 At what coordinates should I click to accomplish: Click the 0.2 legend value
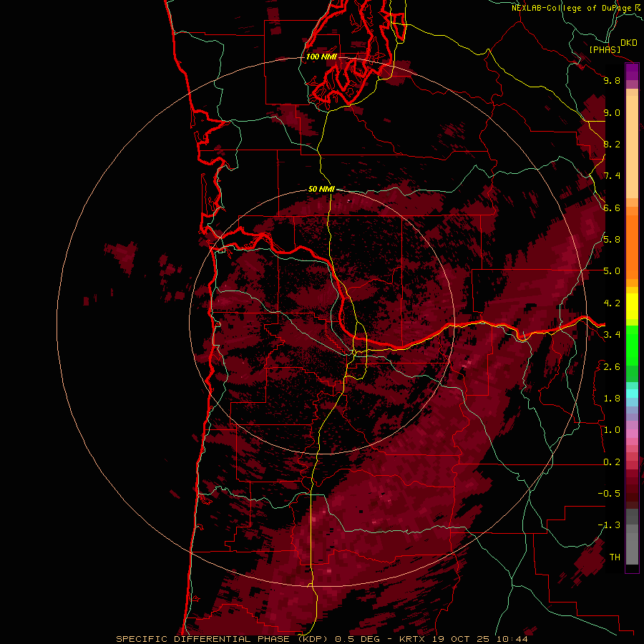pos(612,462)
